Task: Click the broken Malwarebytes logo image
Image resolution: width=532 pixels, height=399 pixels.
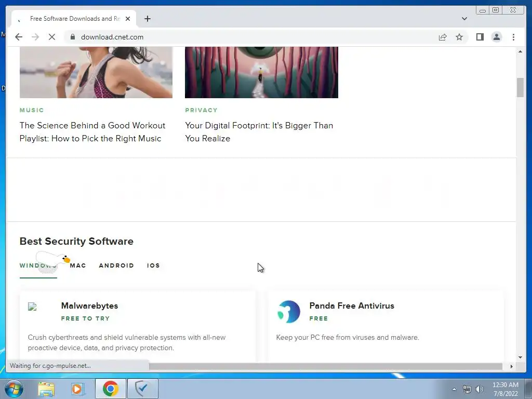Action: pos(32,307)
